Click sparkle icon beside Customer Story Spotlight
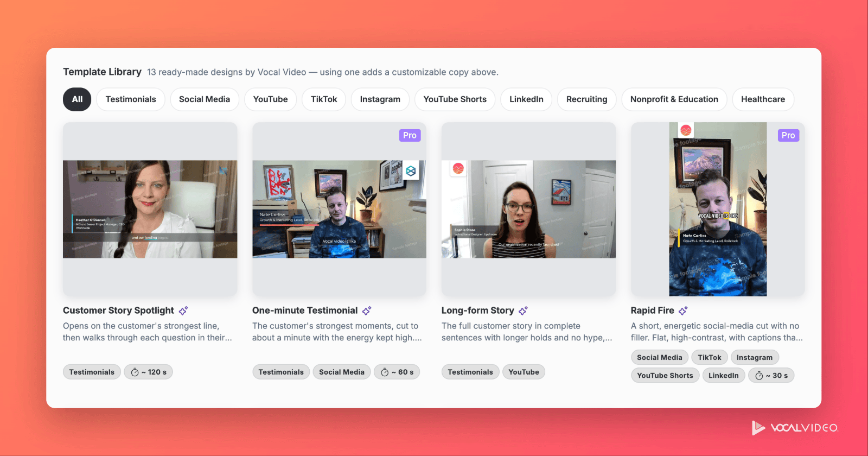 pyautogui.click(x=183, y=311)
